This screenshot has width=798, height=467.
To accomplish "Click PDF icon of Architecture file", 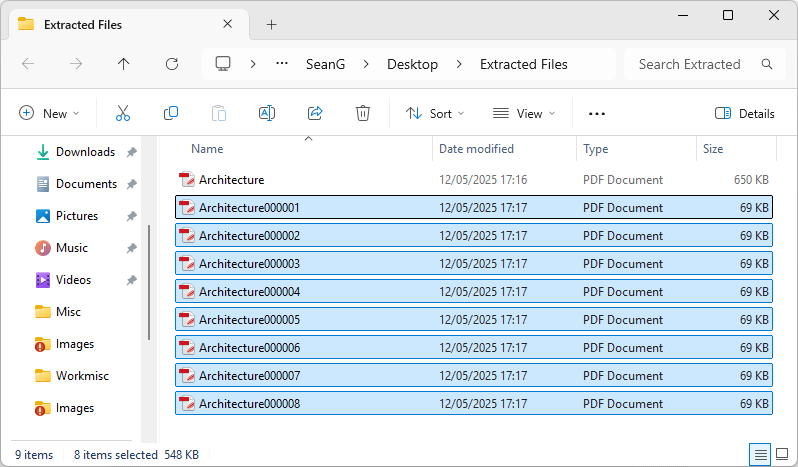I will click(x=187, y=180).
